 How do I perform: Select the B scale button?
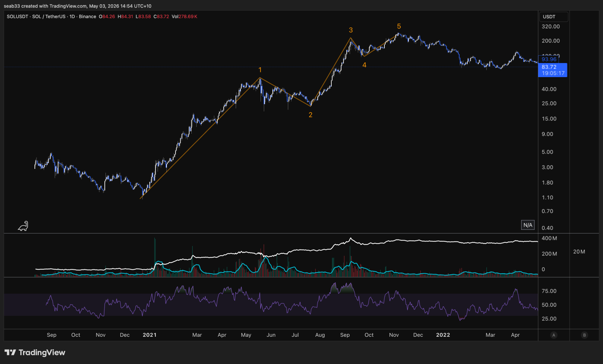pyautogui.click(x=584, y=335)
